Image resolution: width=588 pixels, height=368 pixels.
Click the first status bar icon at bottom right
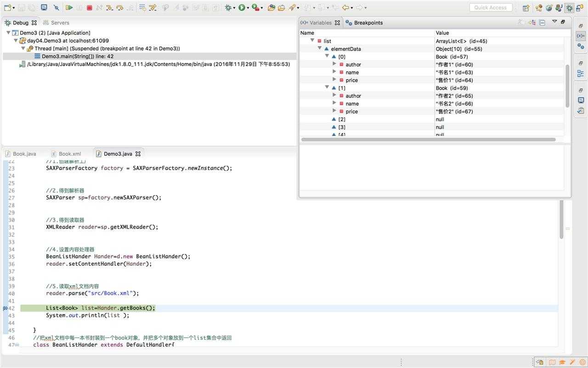[539, 362]
